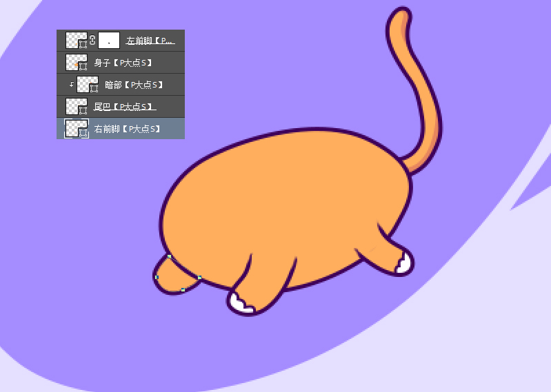Click the selected 右前脚 layer thumbnail

coord(76,128)
